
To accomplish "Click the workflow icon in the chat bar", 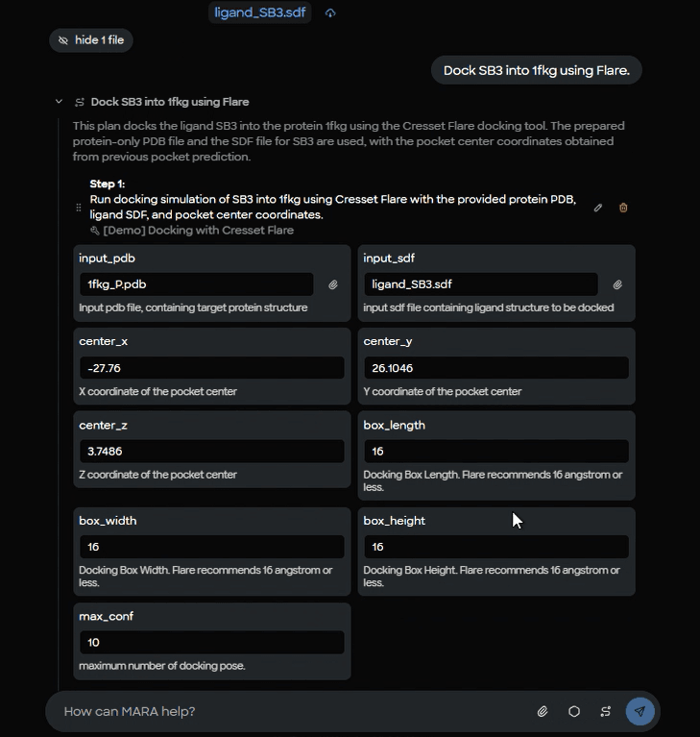I will [606, 711].
